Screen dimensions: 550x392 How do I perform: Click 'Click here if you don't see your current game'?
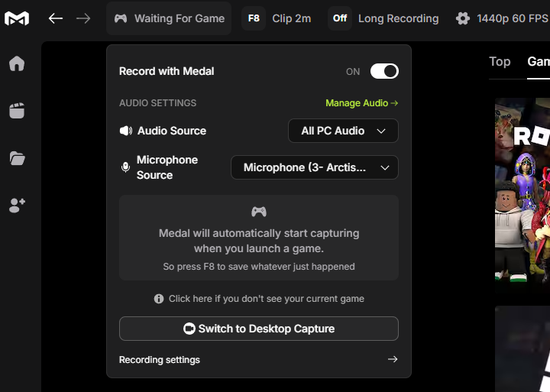pos(267,299)
